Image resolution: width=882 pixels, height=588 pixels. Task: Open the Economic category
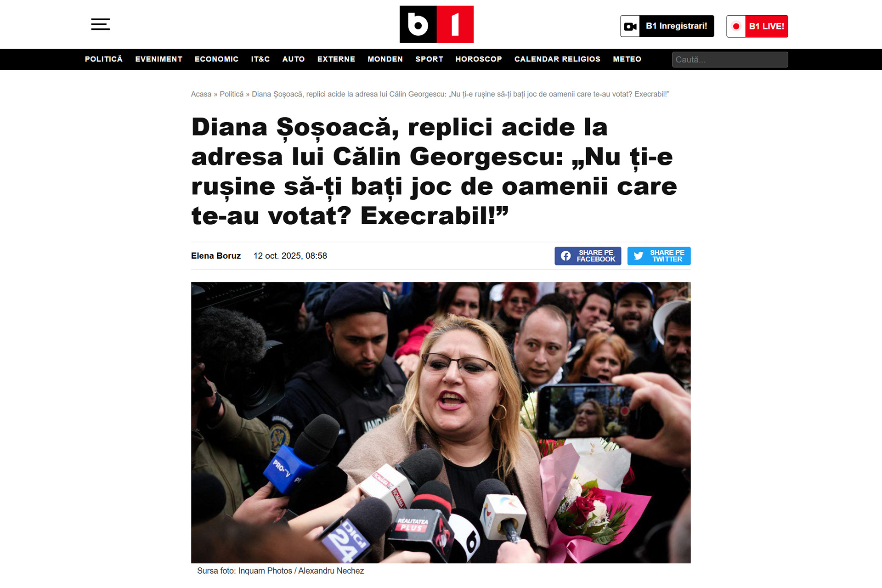(x=216, y=59)
